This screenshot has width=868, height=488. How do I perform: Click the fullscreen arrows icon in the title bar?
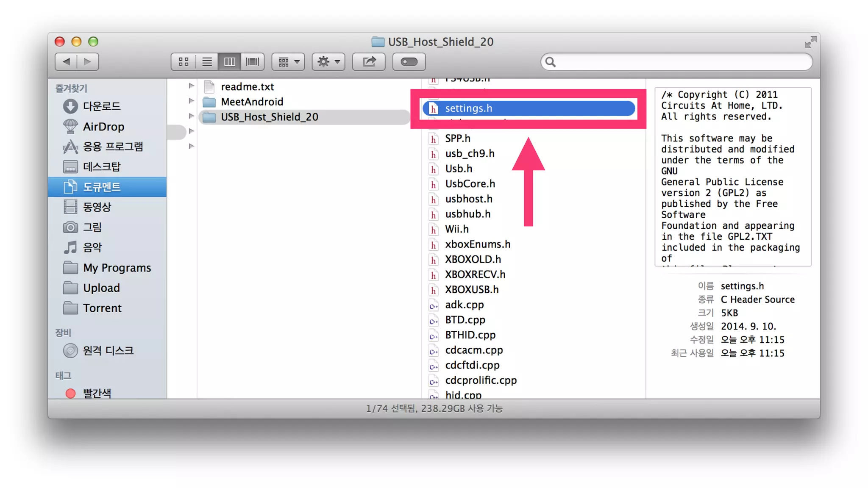810,42
